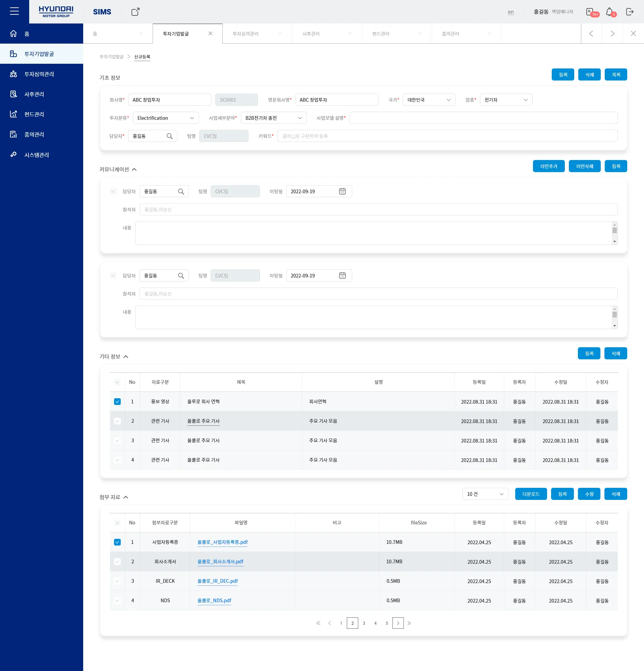Viewport: 644px width, 671px height.
Task: Click the 사후관리 sidebar icon
Action: click(13, 94)
